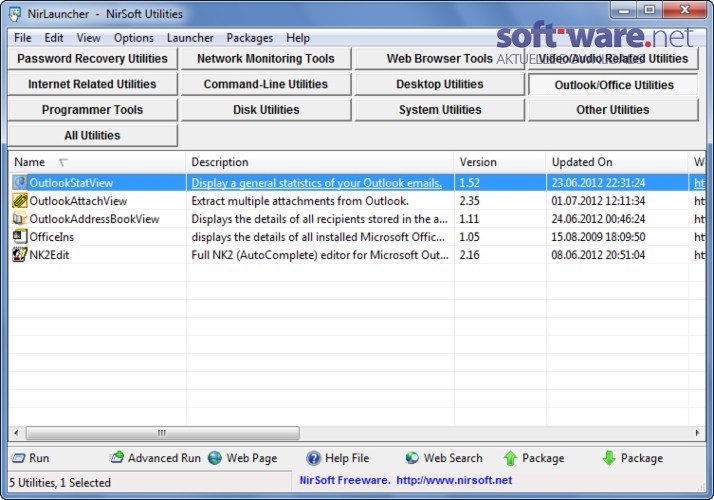The width and height of the screenshot is (714, 500).
Task: Click the horizontal scrollbar thumb
Action: 163,433
